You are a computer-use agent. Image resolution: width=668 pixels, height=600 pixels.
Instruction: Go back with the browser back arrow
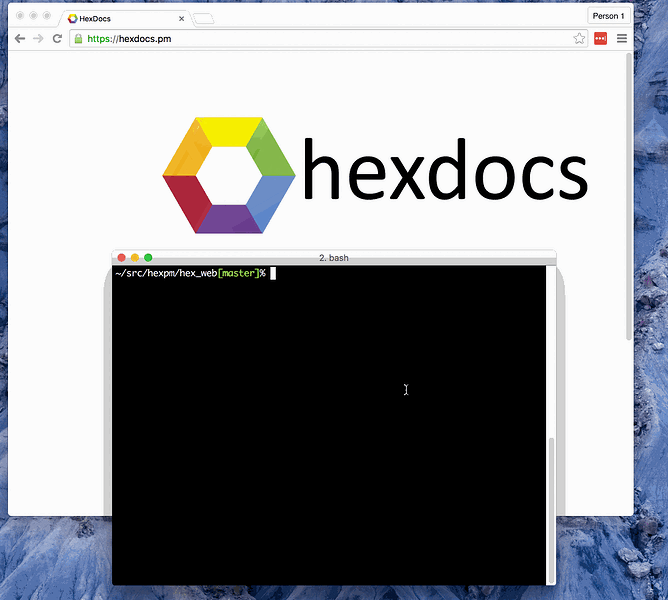pyautogui.click(x=20, y=39)
